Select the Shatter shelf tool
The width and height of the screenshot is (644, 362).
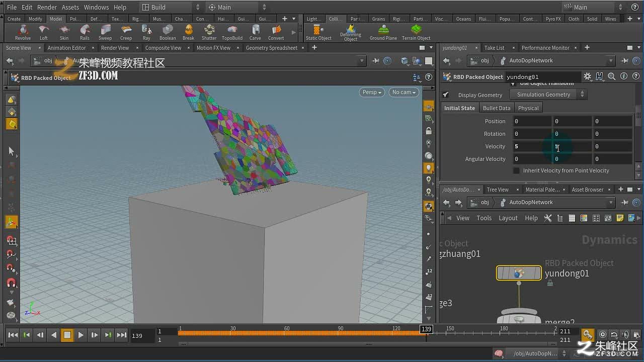point(209,32)
